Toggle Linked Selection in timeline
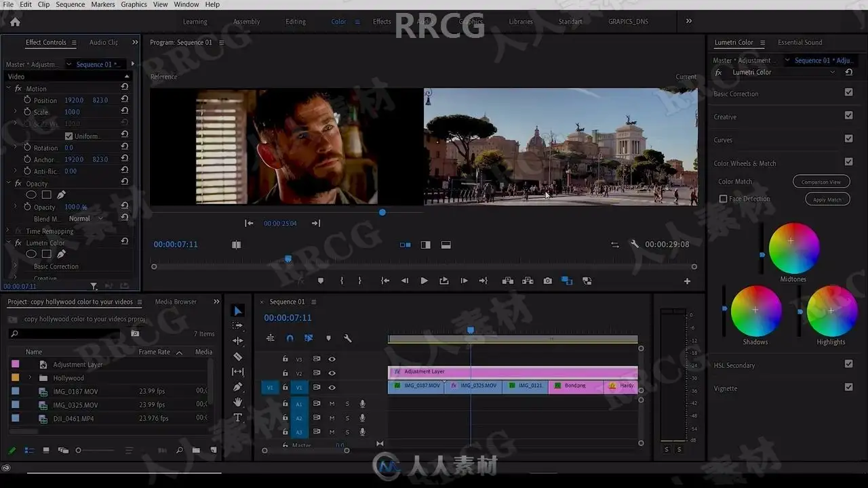Screen dimensions: 868x488 (309, 338)
